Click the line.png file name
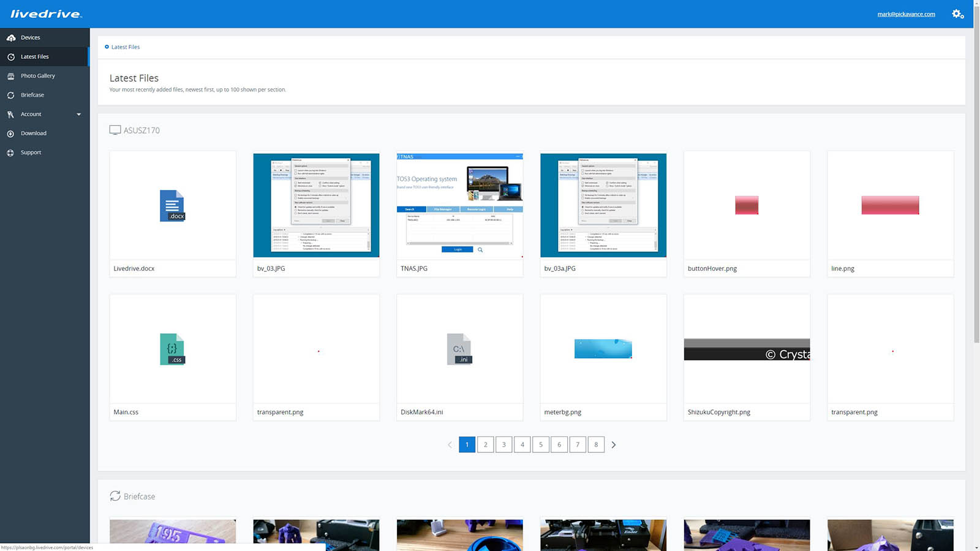Screen dimensions: 980x551 pyautogui.click(x=843, y=268)
